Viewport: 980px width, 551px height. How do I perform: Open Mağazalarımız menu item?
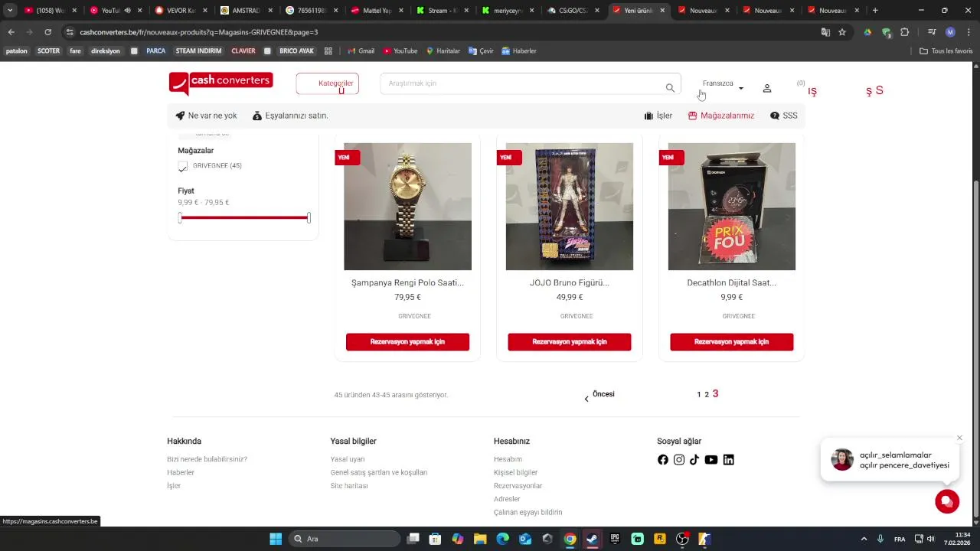coord(721,116)
